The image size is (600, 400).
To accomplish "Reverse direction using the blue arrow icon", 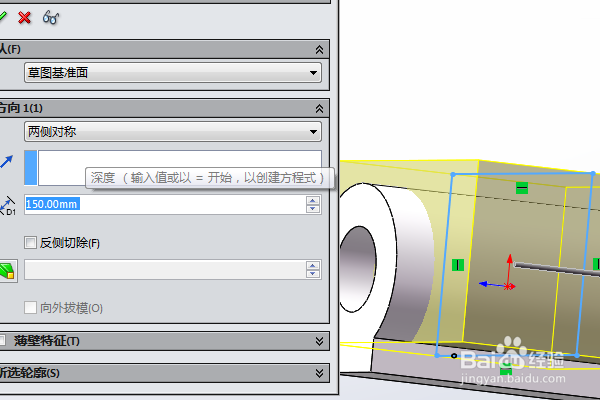I will click(7, 162).
